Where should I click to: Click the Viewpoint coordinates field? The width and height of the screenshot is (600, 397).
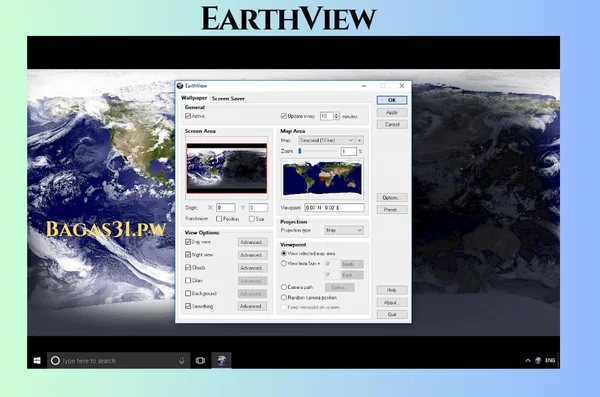(x=334, y=208)
